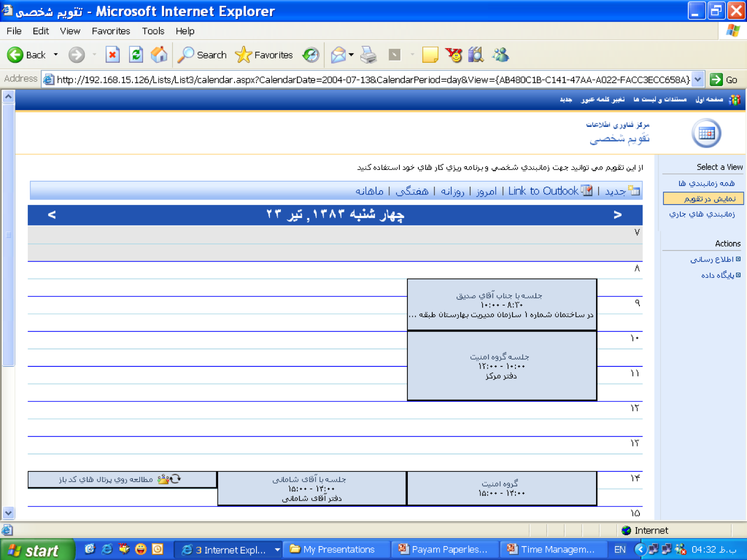Open the Search pane
Image resolution: width=747 pixels, height=560 pixels.
pyautogui.click(x=202, y=55)
